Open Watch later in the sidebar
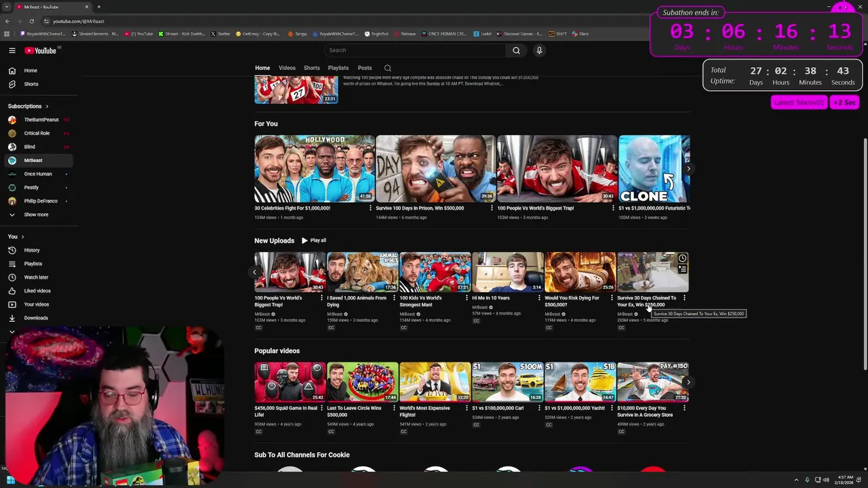This screenshot has width=868, height=488. (x=40, y=277)
